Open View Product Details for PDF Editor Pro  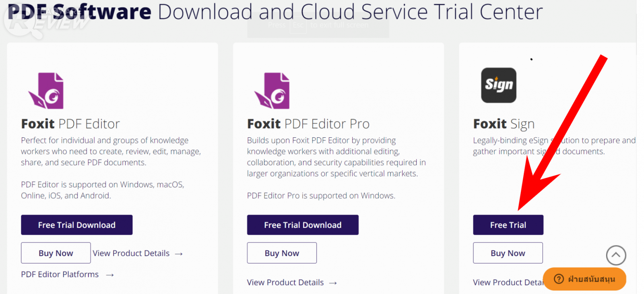[285, 282]
